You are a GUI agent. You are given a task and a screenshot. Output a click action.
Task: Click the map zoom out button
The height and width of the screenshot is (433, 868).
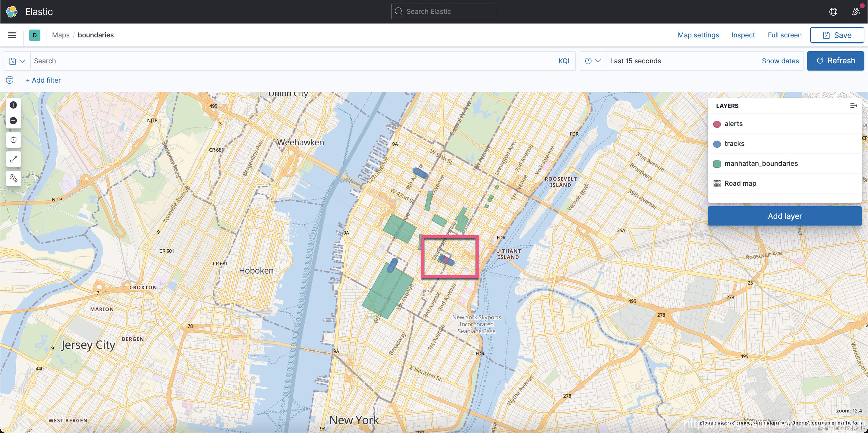(14, 121)
